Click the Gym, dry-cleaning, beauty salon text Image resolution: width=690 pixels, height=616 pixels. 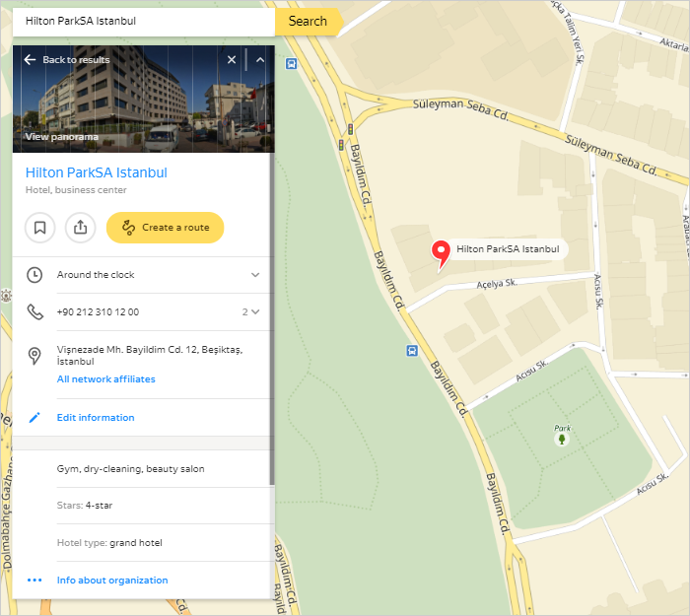pos(131,469)
